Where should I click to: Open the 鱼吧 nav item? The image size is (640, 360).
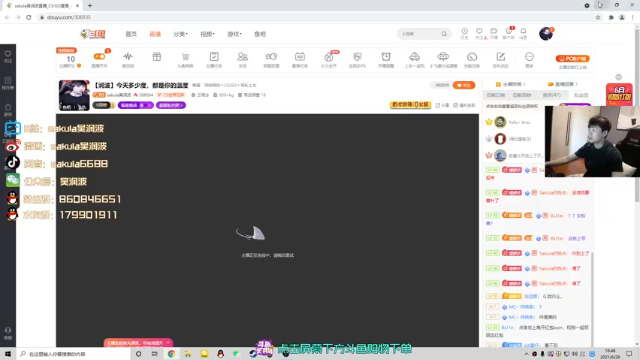(x=260, y=34)
